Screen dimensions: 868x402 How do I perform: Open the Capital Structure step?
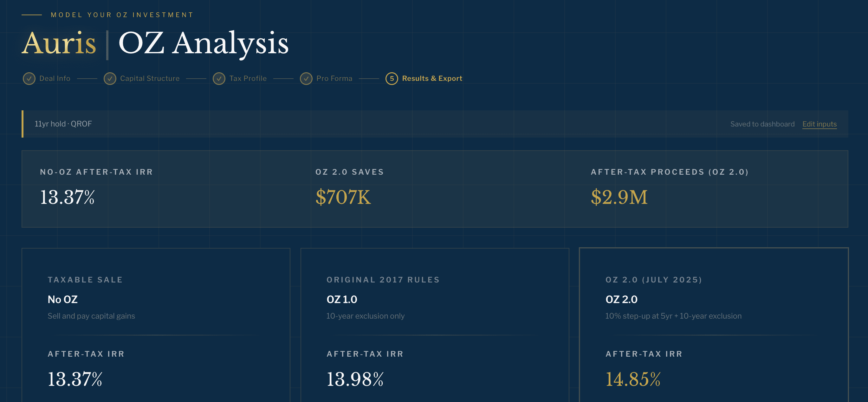pyautogui.click(x=150, y=79)
